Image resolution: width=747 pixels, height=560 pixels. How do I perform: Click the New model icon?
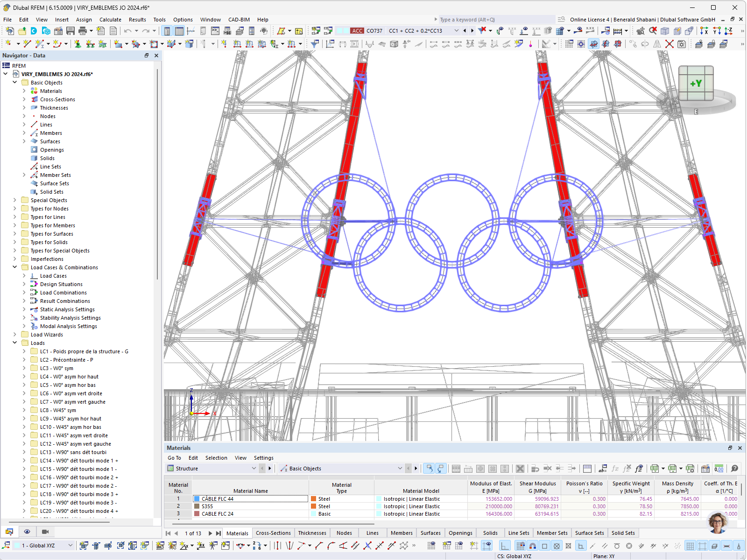coord(10,31)
